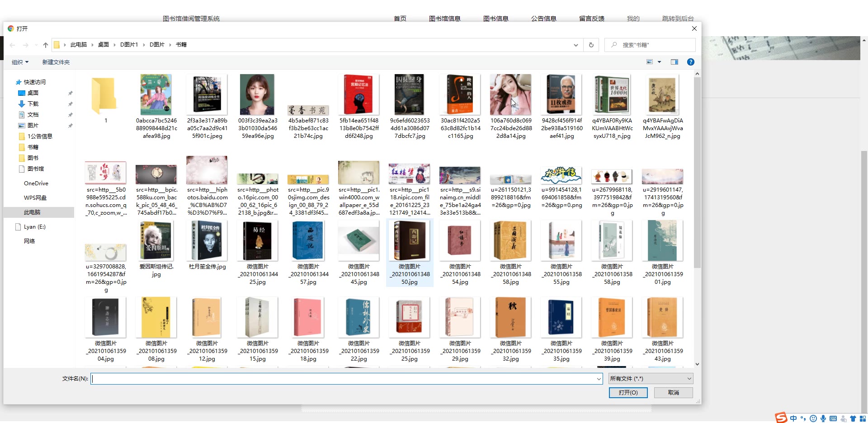Refresh the 书籍 folder listing
Image resolution: width=868 pixels, height=423 pixels.
coord(591,45)
